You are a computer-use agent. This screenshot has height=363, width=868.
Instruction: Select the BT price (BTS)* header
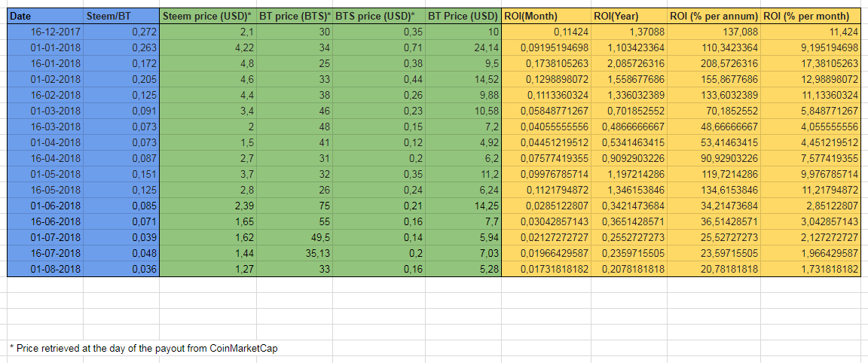coord(295,17)
